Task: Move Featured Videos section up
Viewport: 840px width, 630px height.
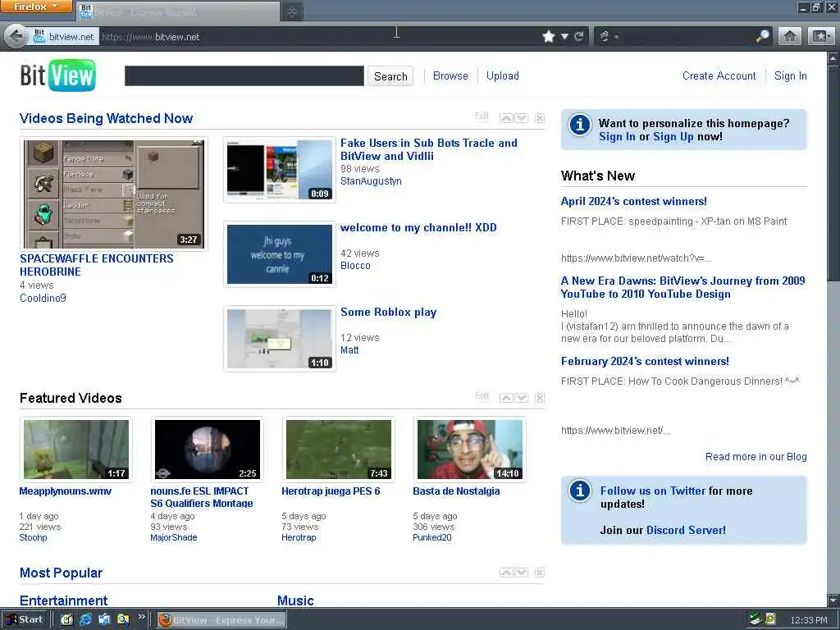Action: click(506, 398)
